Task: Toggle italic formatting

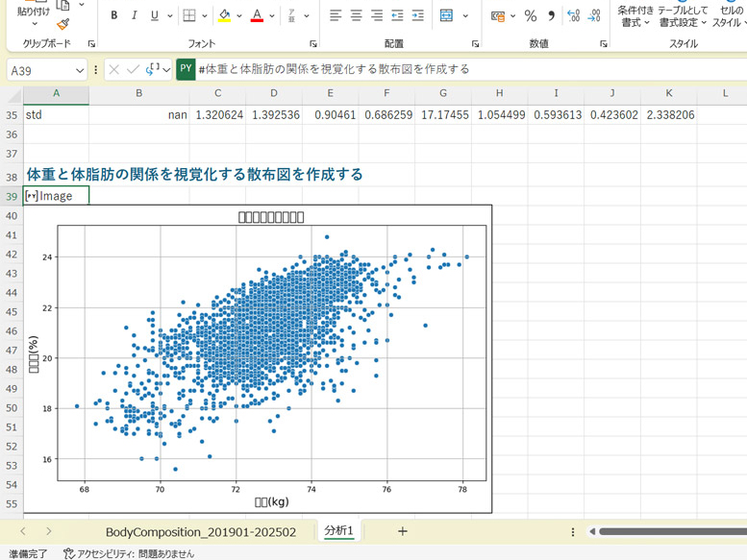Action: point(135,15)
